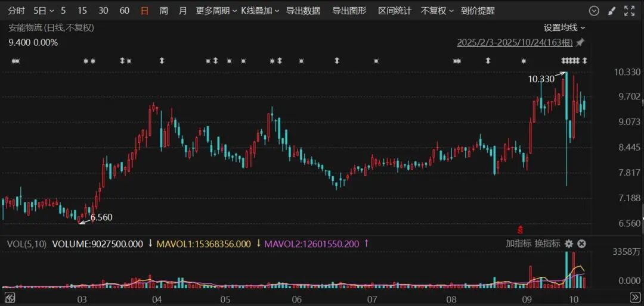Switch to weekly (周) K-line period
The image size is (644, 306).
click(x=163, y=11)
